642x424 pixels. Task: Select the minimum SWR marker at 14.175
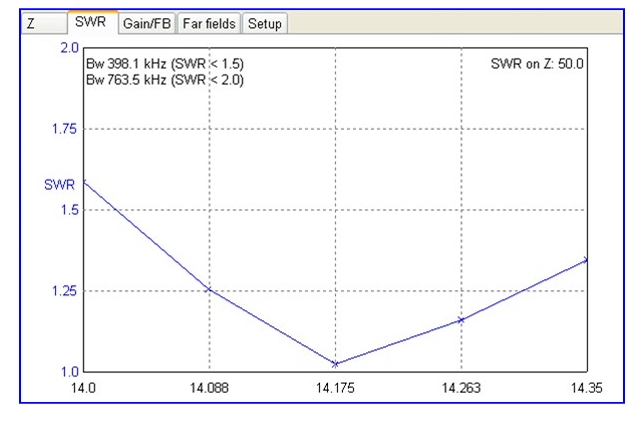coord(335,364)
